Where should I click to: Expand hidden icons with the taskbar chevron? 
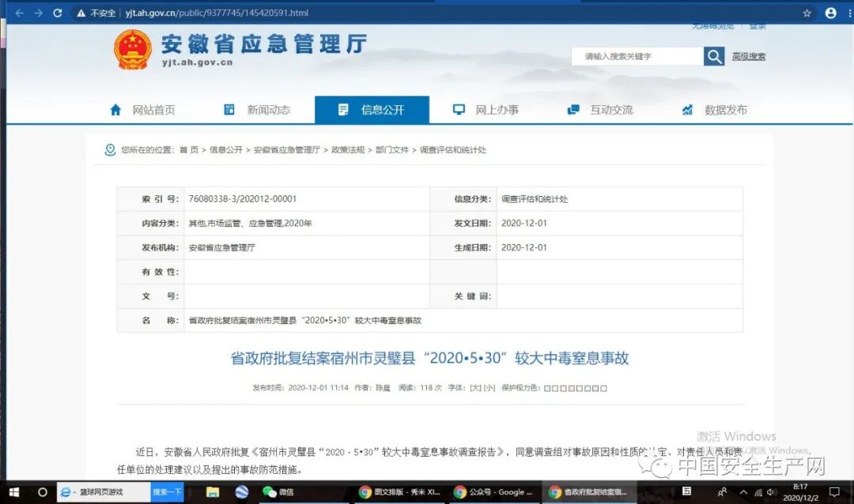click(744, 492)
